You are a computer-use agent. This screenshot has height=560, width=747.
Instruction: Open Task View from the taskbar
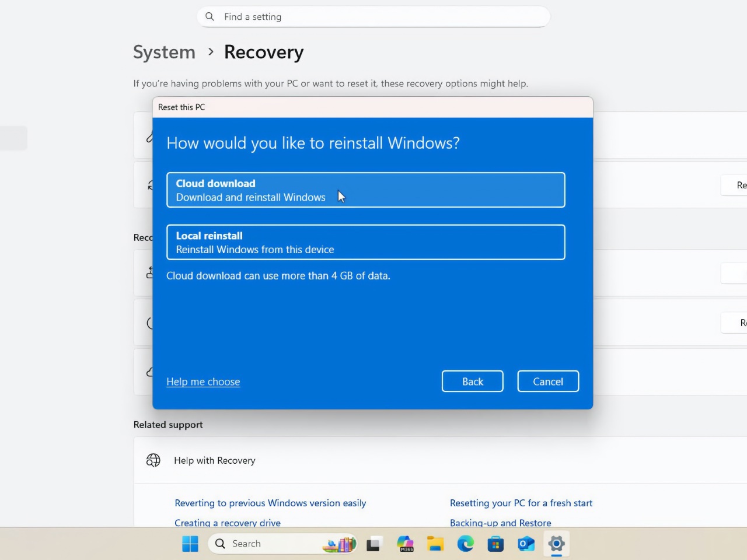click(373, 543)
